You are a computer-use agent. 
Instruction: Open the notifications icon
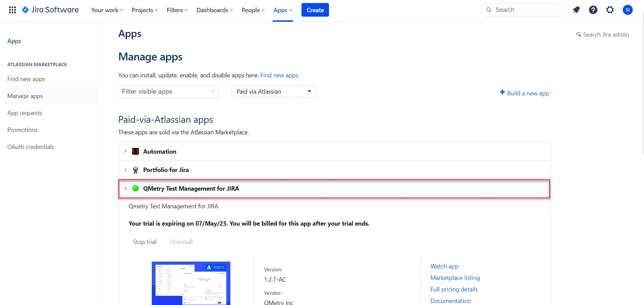[576, 10]
